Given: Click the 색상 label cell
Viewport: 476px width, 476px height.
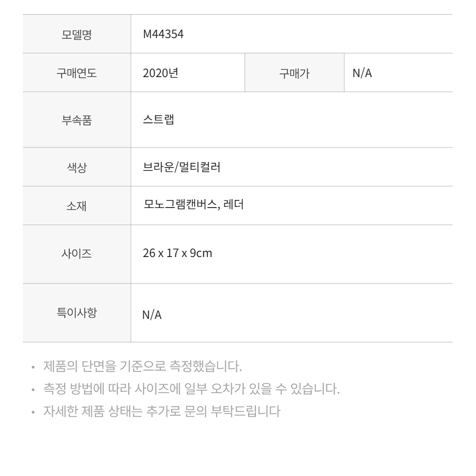Looking at the screenshot, I should click(x=77, y=167).
